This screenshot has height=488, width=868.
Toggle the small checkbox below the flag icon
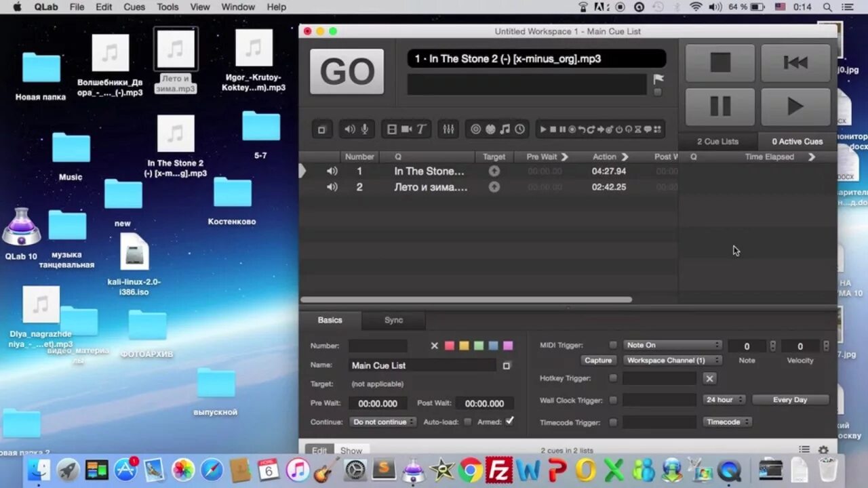coord(658,92)
